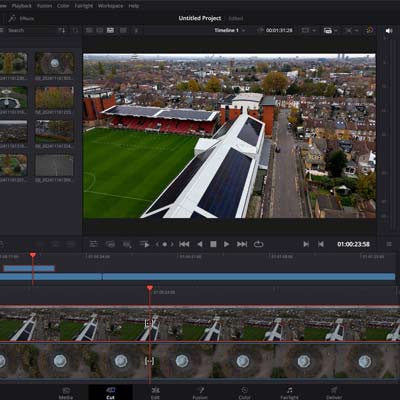Image resolution: width=400 pixels, height=400 pixels.
Task: Click trim handle on the stadium track
Action: (x=148, y=323)
